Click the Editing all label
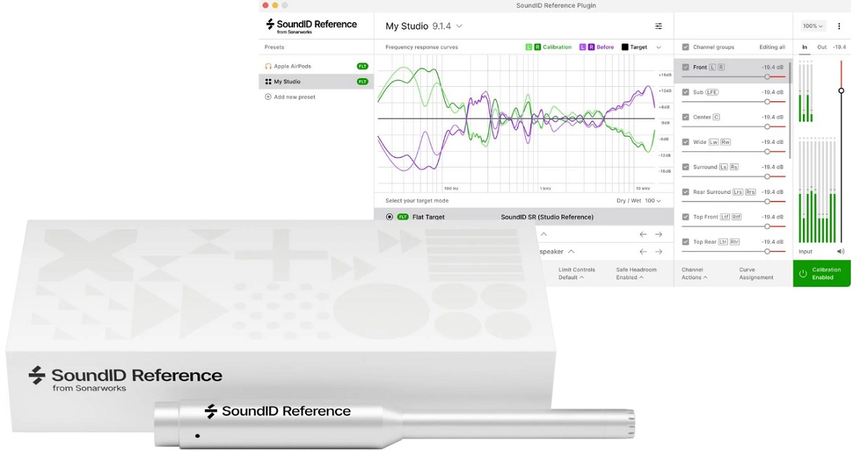This screenshot has width=868, height=452. [x=772, y=47]
